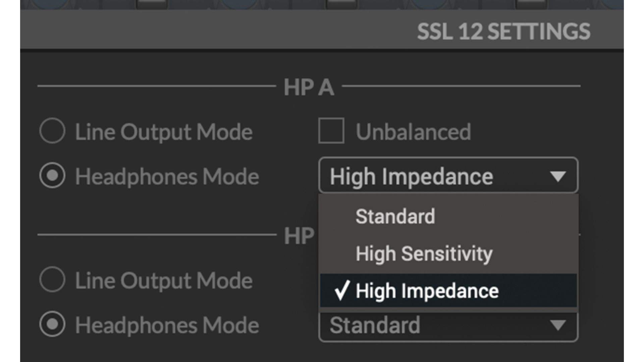Click the HP A section heading
Viewport: 644px width, 362px height.
(x=309, y=87)
